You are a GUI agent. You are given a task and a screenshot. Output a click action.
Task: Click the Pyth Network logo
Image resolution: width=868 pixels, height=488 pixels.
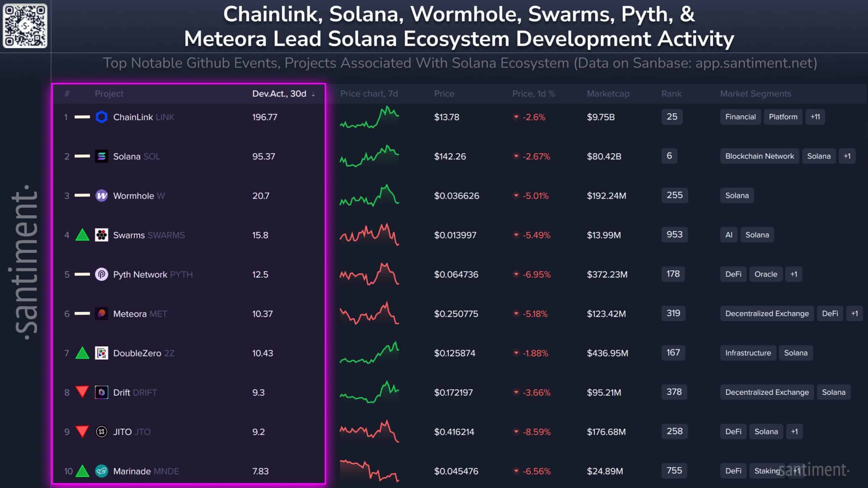click(x=102, y=274)
